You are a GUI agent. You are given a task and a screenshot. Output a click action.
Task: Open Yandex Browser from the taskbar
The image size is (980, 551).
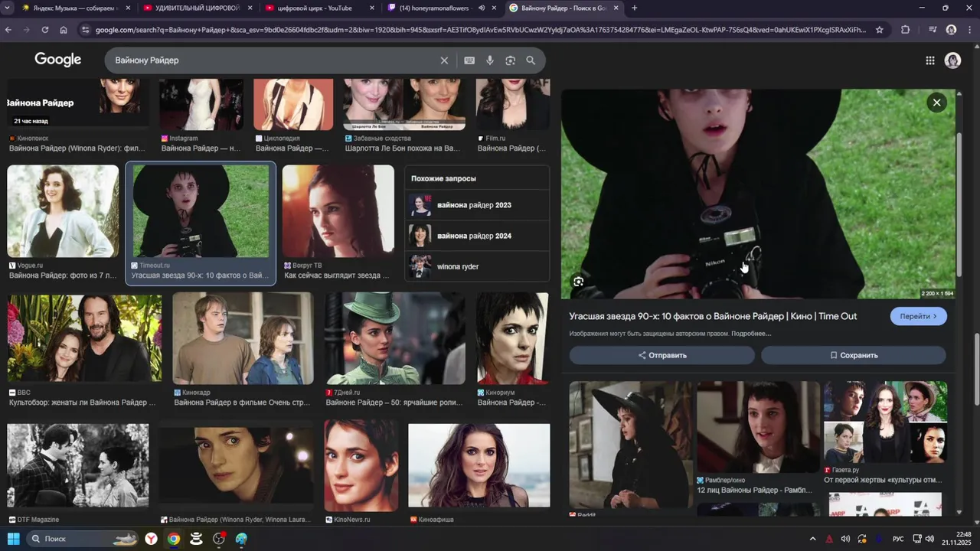pyautogui.click(x=152, y=539)
